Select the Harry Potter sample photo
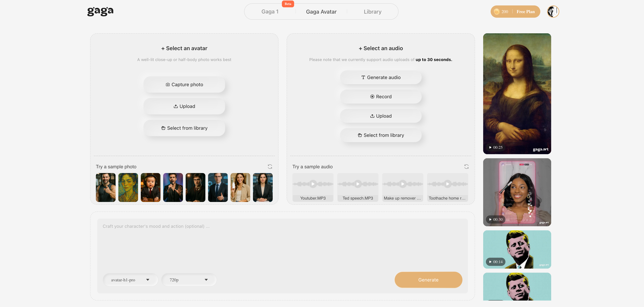The height and width of the screenshot is (307, 644). (195, 187)
